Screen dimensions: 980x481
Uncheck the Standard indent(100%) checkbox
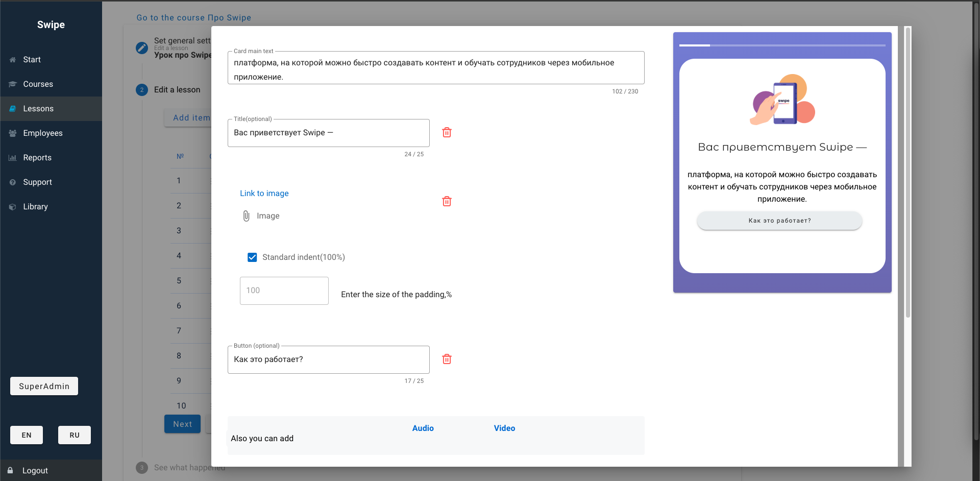[x=252, y=257]
